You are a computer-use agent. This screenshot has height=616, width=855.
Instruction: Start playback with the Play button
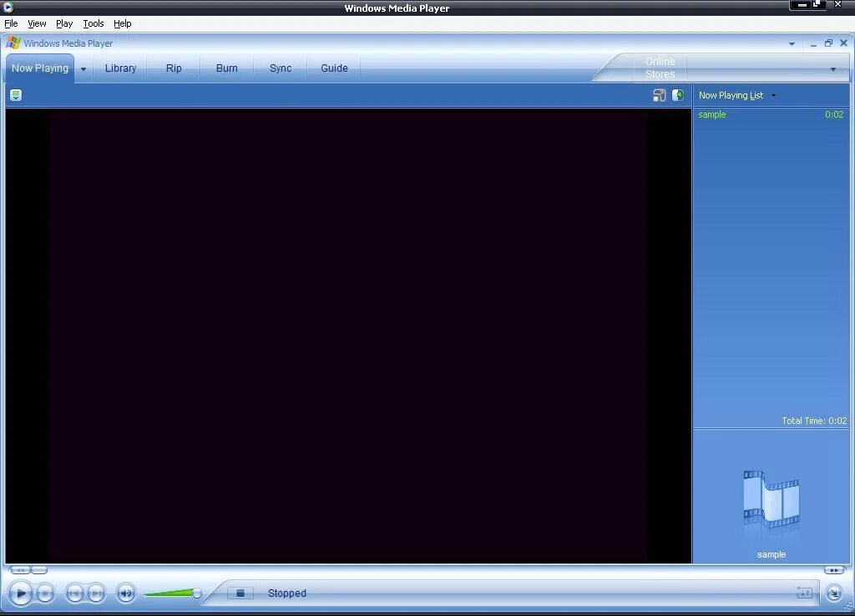tap(21, 593)
